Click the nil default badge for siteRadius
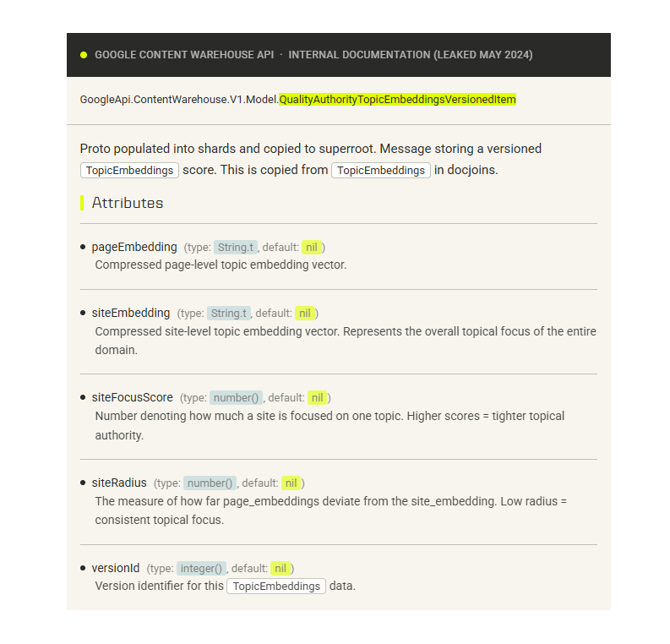 click(291, 483)
